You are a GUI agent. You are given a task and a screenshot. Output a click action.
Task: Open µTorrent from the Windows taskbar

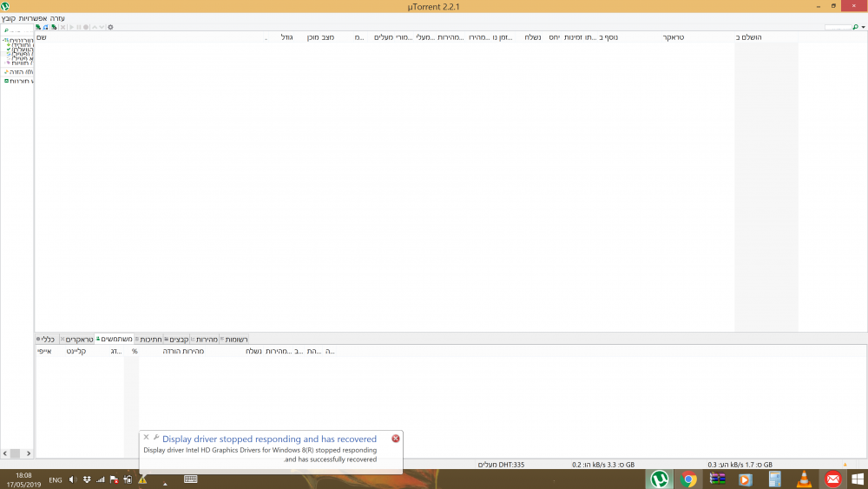point(660,479)
